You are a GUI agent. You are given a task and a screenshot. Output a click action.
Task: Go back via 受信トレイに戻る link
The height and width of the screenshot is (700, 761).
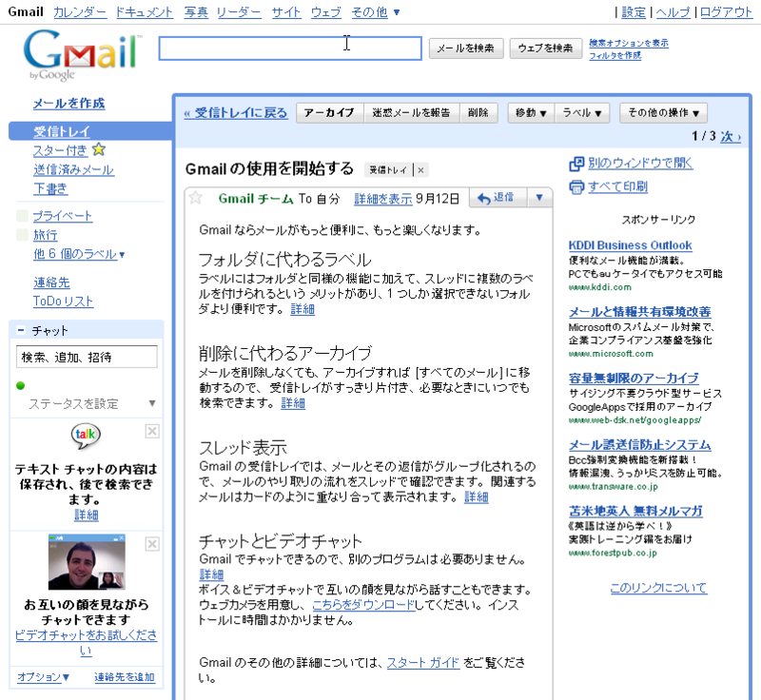[x=236, y=113]
